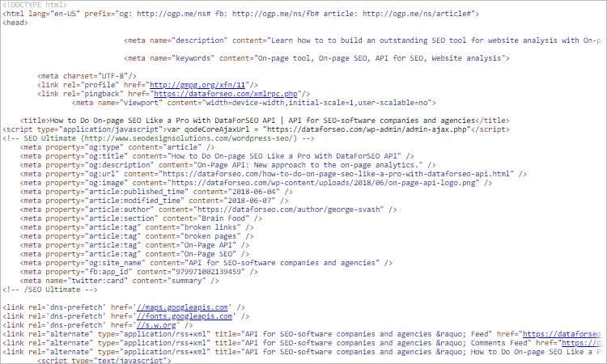
Task: Click the opening SEO Ultimate comment line
Action: (x=159, y=138)
